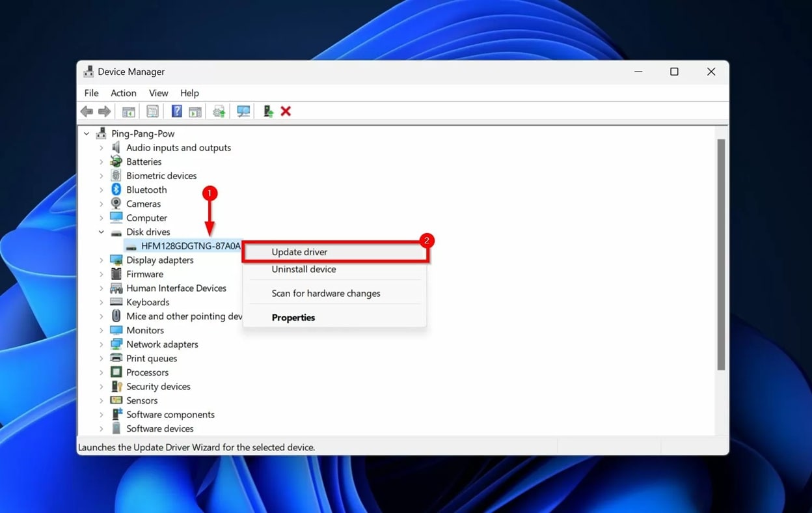Select the Firmware label

[x=144, y=274]
